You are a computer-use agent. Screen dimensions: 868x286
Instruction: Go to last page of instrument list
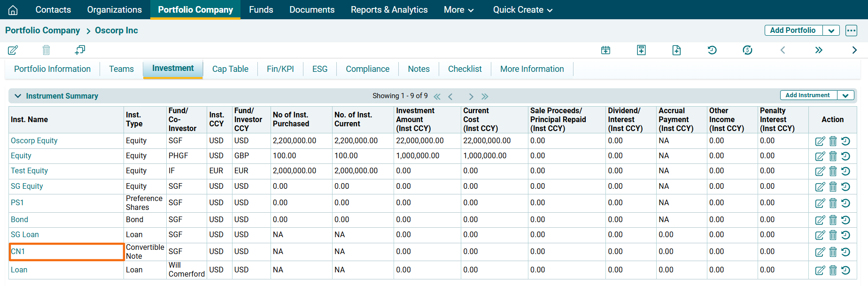point(485,96)
